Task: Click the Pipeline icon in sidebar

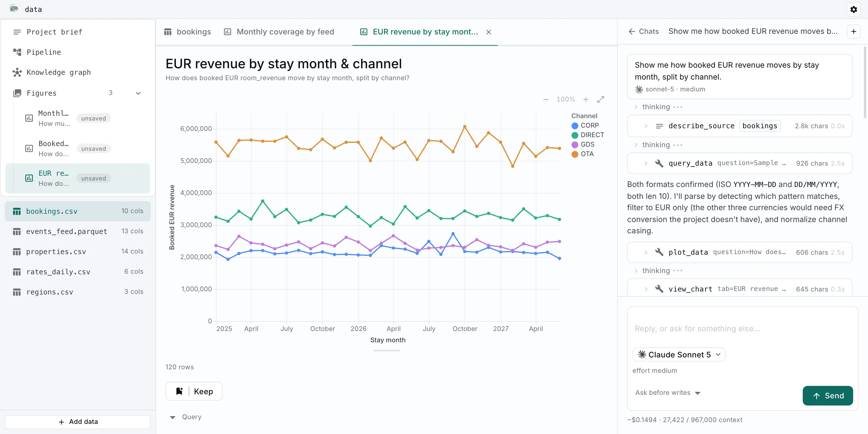Action: click(x=17, y=52)
